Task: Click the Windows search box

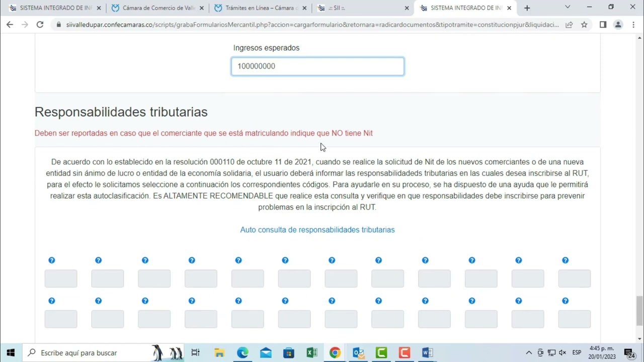Action: [x=103, y=352]
